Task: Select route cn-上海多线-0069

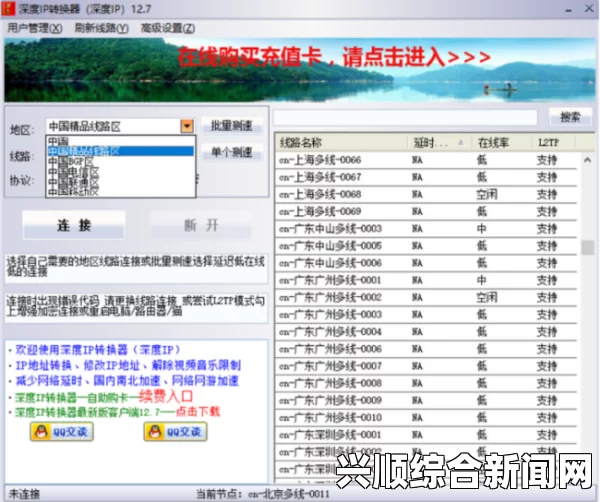Action: (x=426, y=212)
